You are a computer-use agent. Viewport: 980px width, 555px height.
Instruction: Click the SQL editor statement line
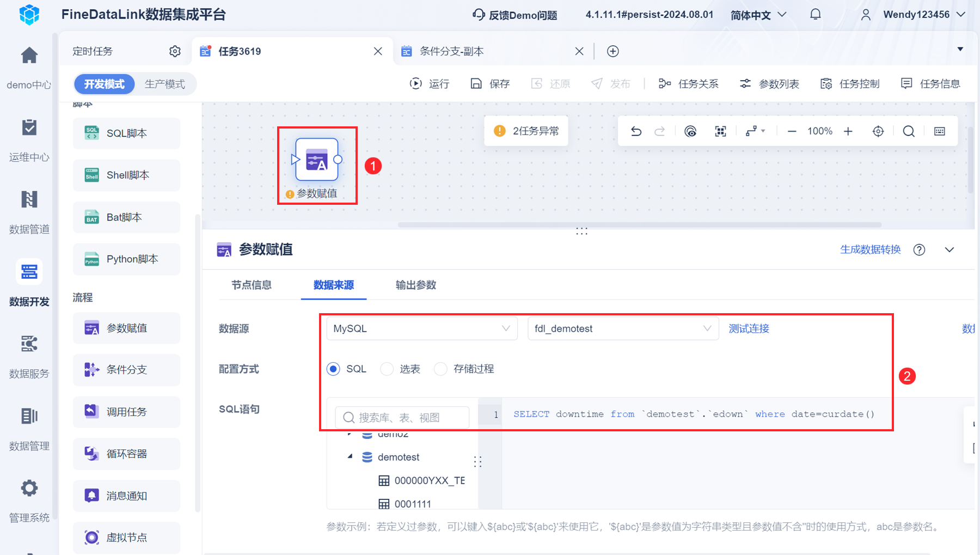694,414
